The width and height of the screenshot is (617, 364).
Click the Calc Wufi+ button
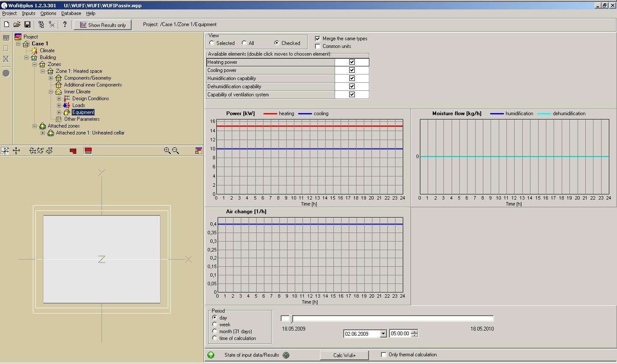pyautogui.click(x=344, y=355)
